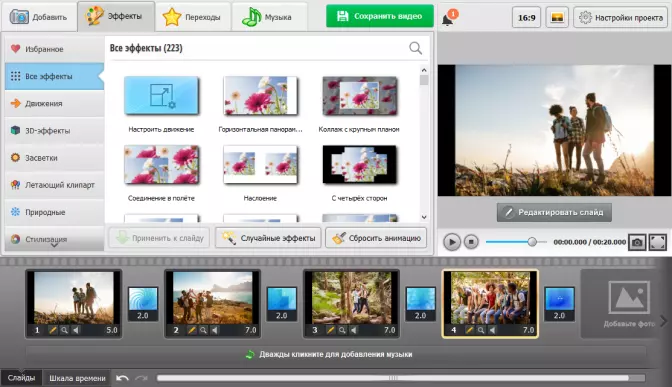The image size is (672, 387).
Task: Switch to timeline view Шкала времени
Action: click(77, 378)
